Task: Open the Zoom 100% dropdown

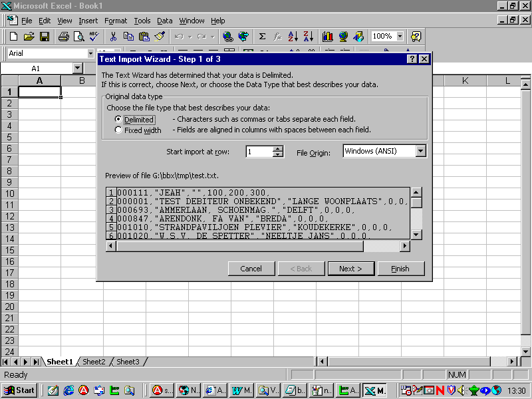Action: click(x=400, y=37)
